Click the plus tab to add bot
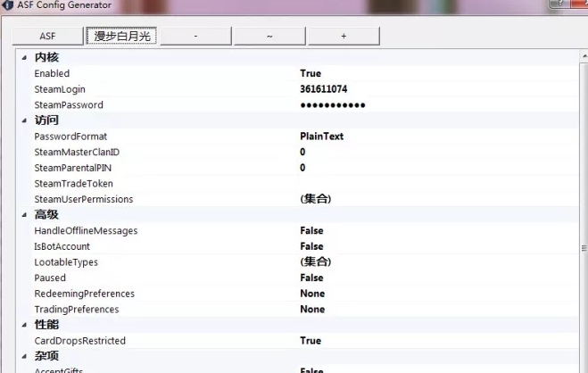Screen dimensions: 588x373 [x=344, y=36]
